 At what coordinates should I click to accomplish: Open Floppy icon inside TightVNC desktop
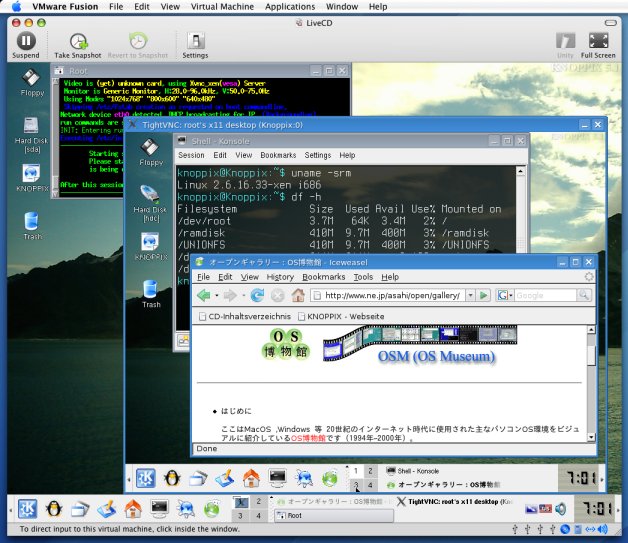click(x=151, y=152)
